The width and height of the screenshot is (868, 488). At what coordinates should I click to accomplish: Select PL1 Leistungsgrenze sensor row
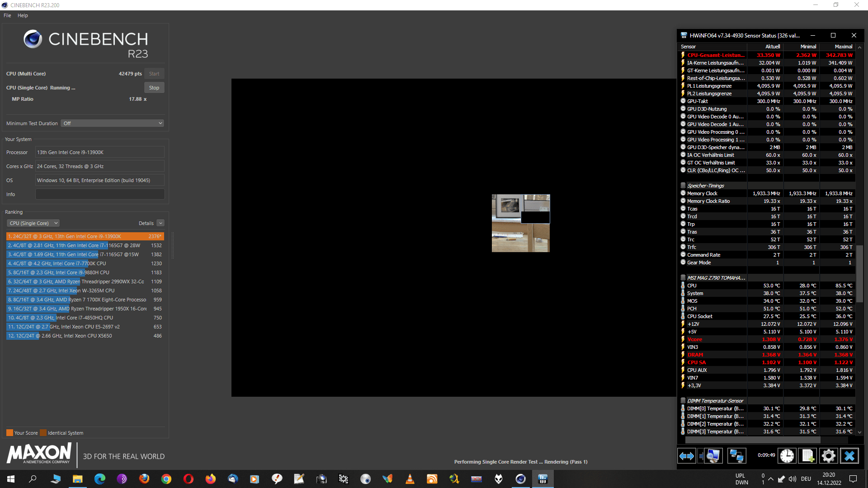pyautogui.click(x=767, y=86)
